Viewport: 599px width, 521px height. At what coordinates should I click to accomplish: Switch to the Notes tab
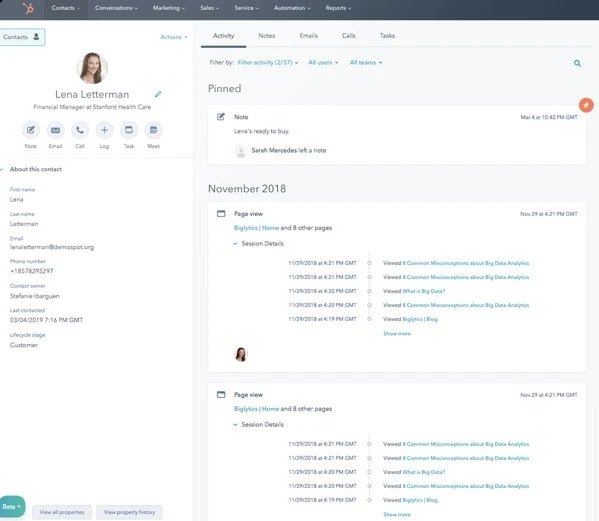(267, 36)
